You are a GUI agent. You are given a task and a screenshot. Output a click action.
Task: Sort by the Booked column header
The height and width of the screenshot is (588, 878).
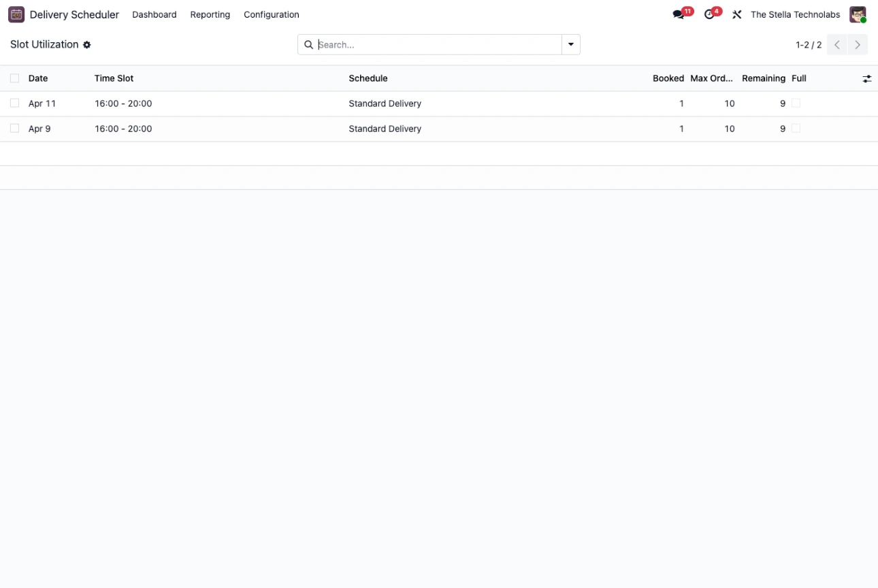pos(668,78)
